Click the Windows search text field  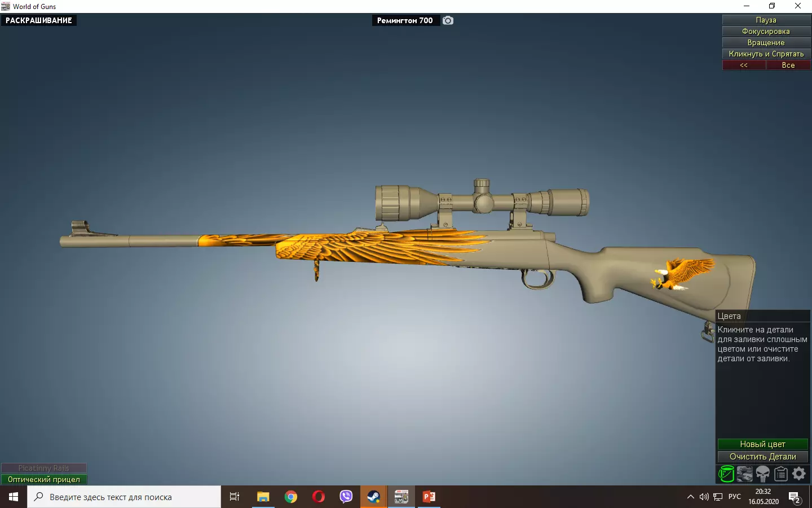tap(124, 497)
